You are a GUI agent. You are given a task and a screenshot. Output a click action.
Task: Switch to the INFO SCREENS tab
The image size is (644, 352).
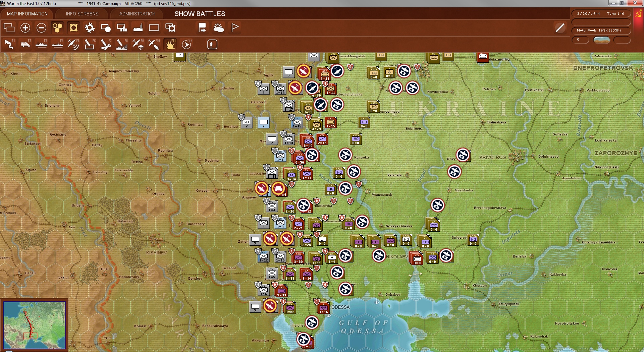click(82, 14)
